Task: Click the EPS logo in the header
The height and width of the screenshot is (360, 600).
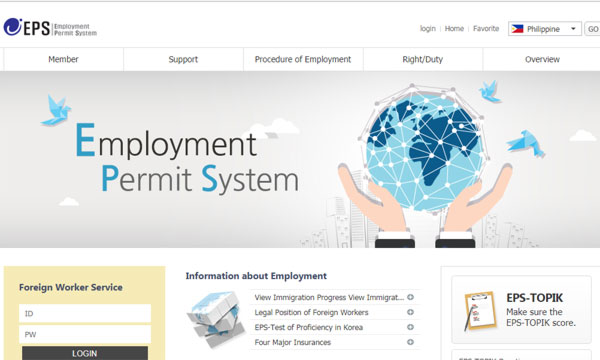Action: tap(50, 28)
